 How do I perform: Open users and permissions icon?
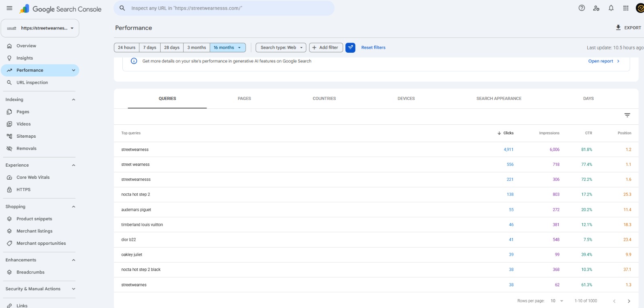click(x=596, y=8)
